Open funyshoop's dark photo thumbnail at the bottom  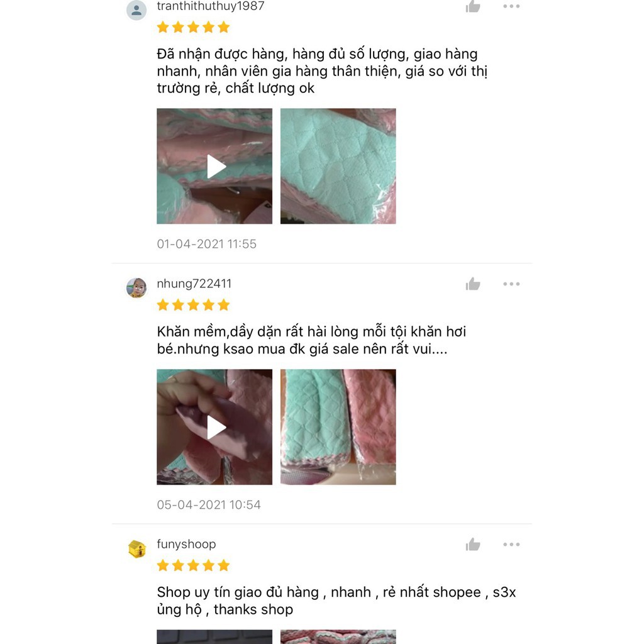pyautogui.click(x=214, y=636)
